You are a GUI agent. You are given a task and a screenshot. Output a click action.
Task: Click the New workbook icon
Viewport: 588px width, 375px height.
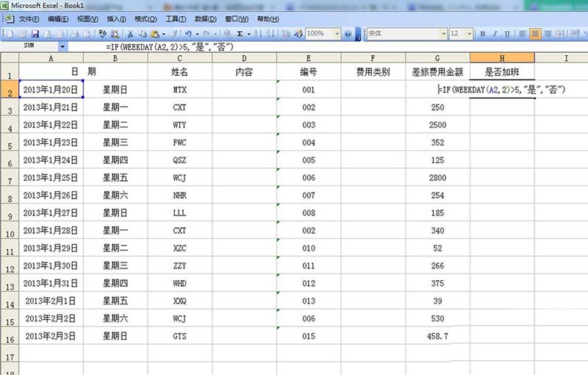(10, 34)
